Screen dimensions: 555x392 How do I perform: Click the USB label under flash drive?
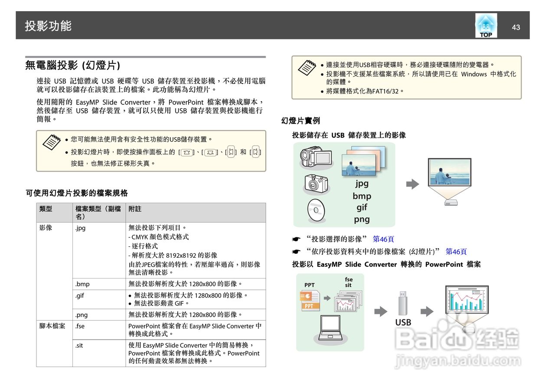(403, 322)
